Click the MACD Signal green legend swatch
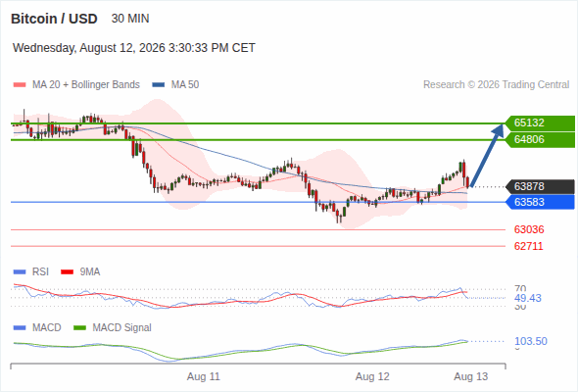 [79, 328]
